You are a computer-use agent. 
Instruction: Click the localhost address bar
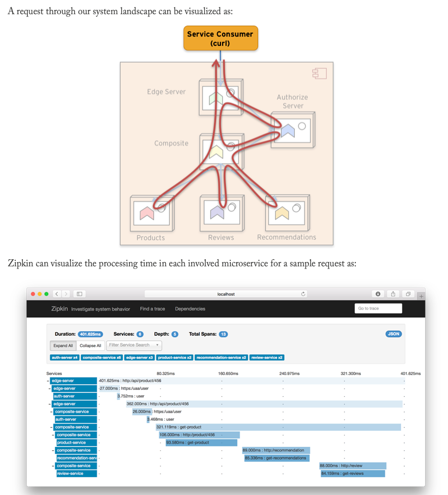coord(226,294)
